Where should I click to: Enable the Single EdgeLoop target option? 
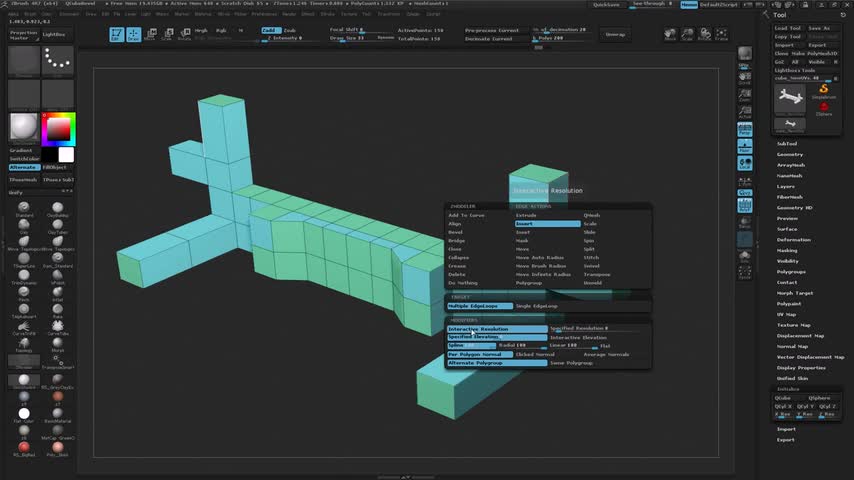point(536,306)
